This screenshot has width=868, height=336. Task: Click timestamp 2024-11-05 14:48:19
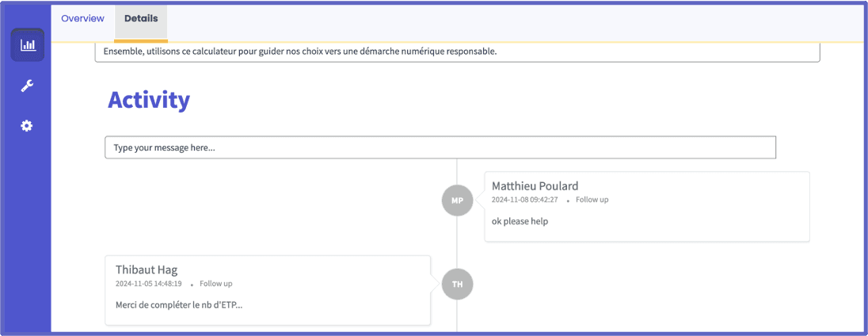pyautogui.click(x=148, y=284)
